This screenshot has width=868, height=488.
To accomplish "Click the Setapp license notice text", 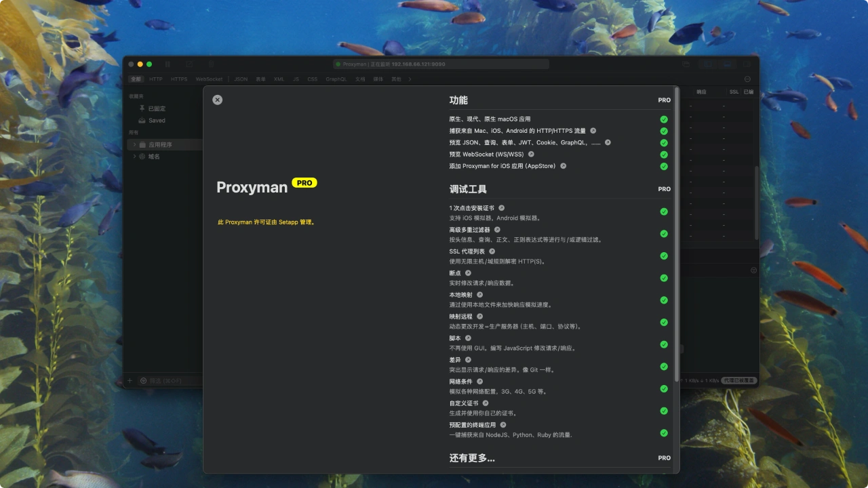I will [266, 222].
